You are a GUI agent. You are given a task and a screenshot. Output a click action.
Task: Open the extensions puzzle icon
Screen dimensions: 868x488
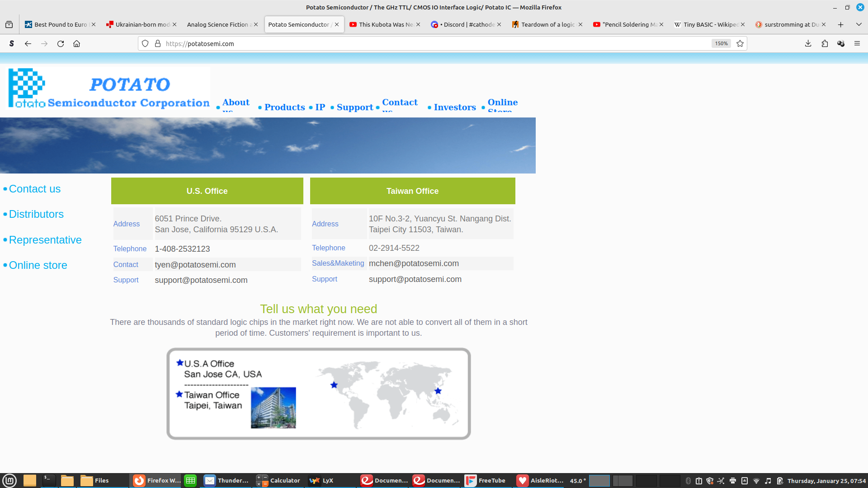click(x=825, y=44)
